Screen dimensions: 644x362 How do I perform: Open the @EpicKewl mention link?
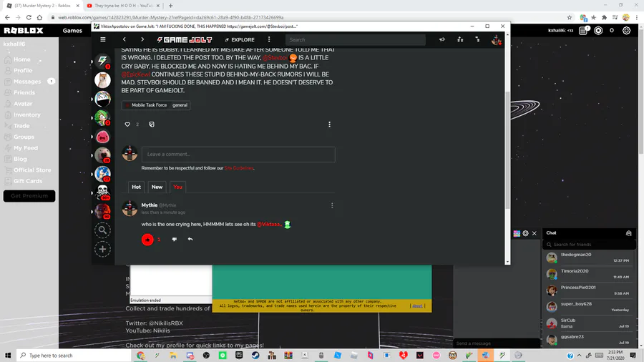tap(135, 74)
